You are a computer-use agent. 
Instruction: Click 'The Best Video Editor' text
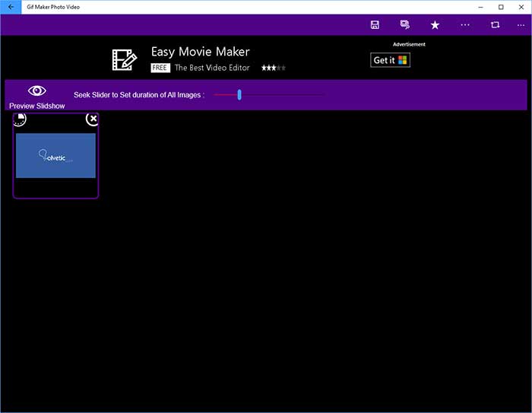point(212,68)
